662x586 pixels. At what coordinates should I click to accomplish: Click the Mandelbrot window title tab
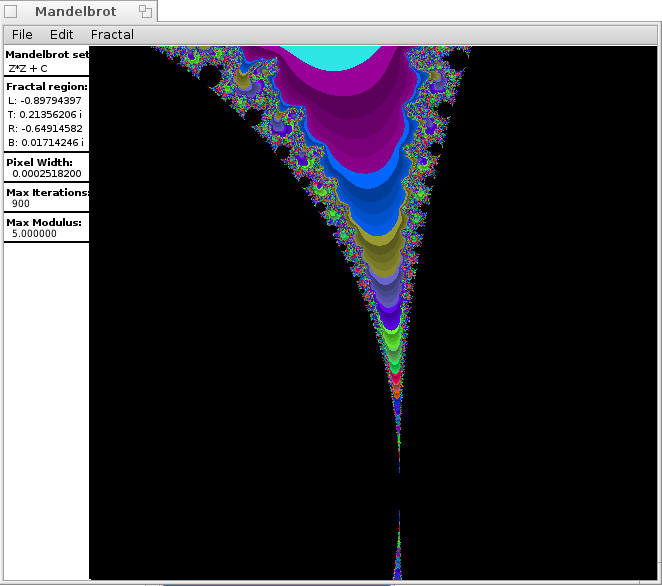pos(75,12)
